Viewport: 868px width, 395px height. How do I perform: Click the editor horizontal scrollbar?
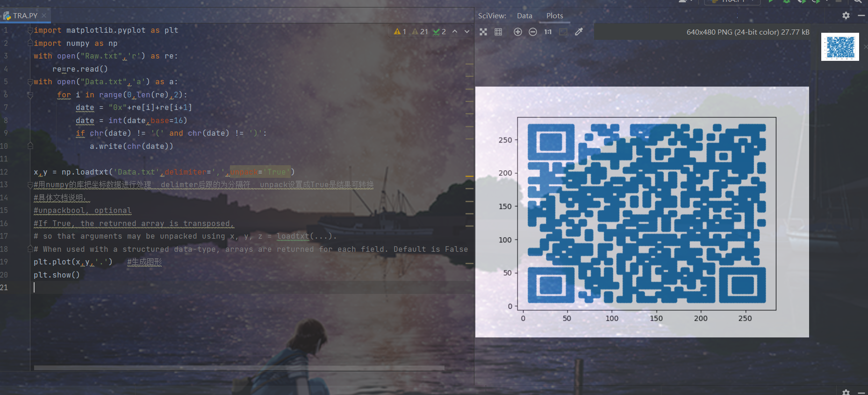pyautogui.click(x=239, y=368)
